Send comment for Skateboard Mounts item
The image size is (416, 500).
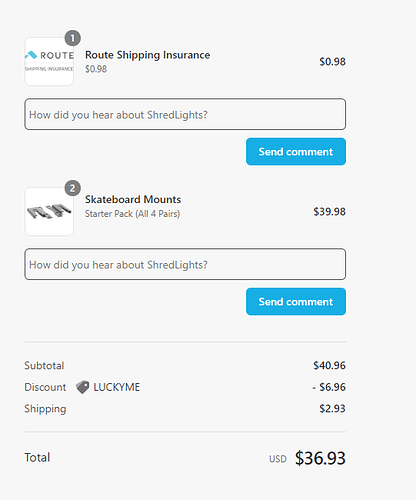[x=296, y=302]
